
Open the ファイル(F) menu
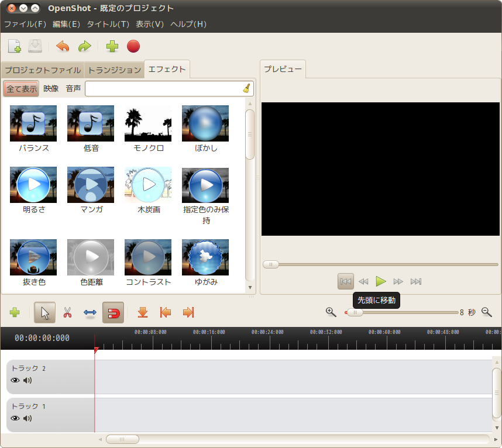coord(25,24)
